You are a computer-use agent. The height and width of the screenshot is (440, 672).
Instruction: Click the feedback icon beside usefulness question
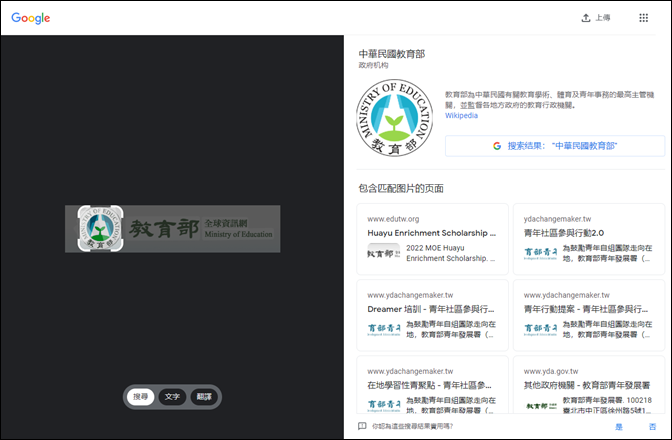pos(362,426)
